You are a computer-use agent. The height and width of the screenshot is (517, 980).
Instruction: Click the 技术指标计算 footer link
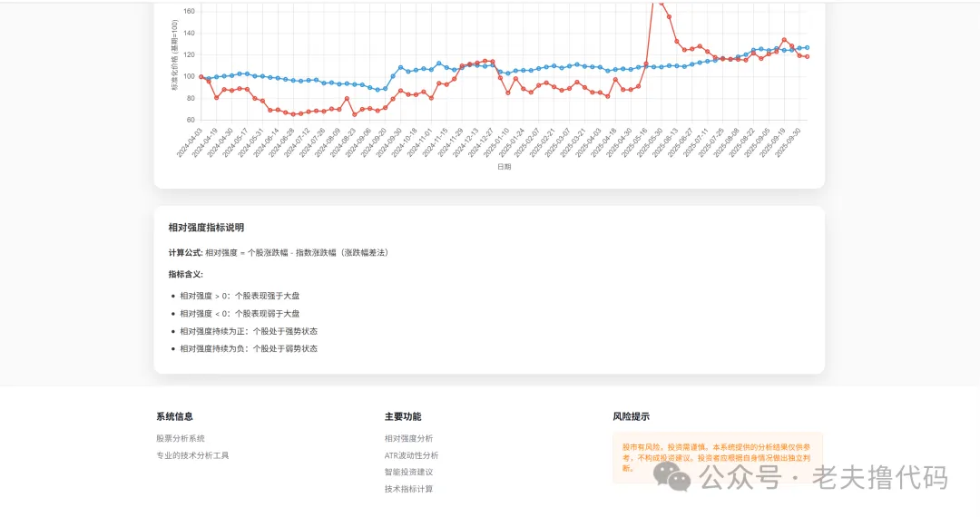tap(408, 489)
